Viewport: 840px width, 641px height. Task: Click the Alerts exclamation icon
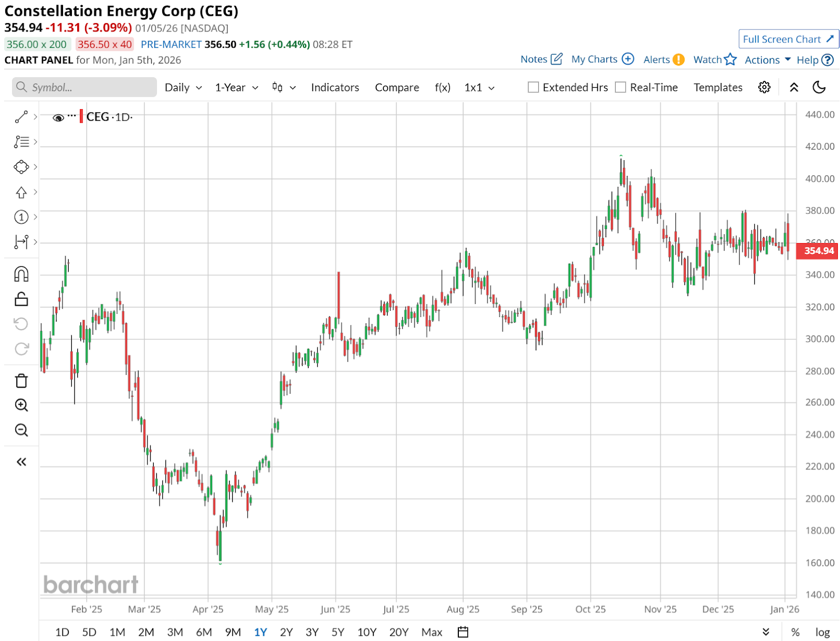coord(678,59)
